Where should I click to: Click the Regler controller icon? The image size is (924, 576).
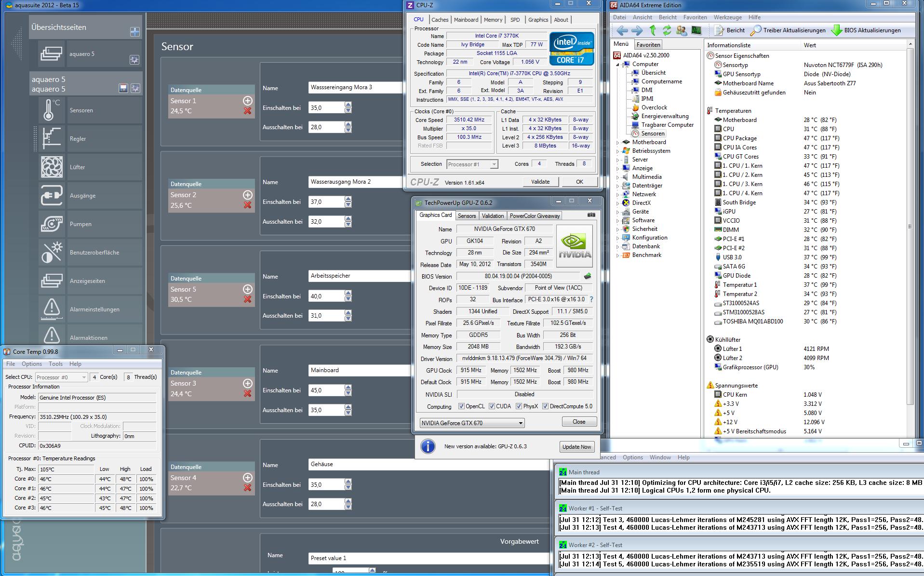pos(51,139)
